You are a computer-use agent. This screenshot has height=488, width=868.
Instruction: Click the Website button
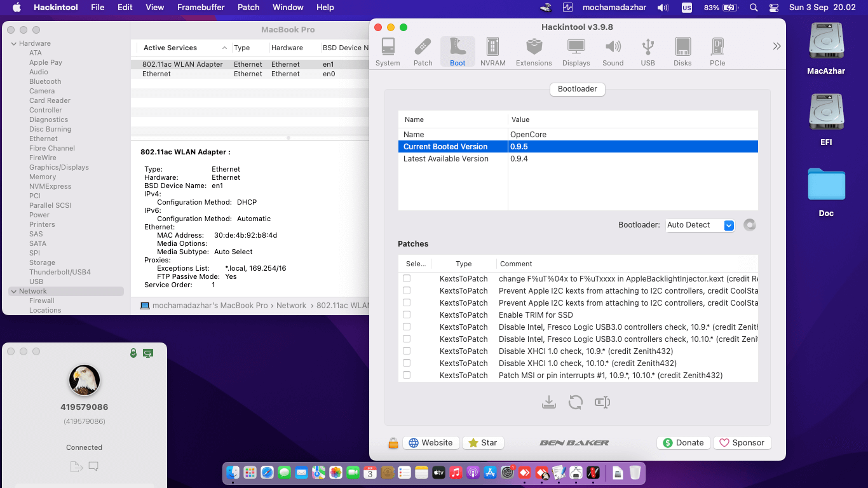click(431, 443)
